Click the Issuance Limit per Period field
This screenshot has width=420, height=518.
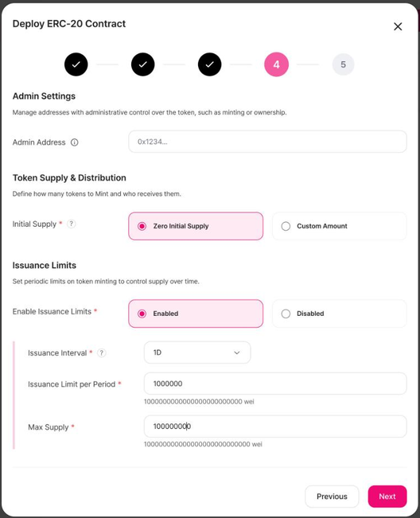point(275,384)
